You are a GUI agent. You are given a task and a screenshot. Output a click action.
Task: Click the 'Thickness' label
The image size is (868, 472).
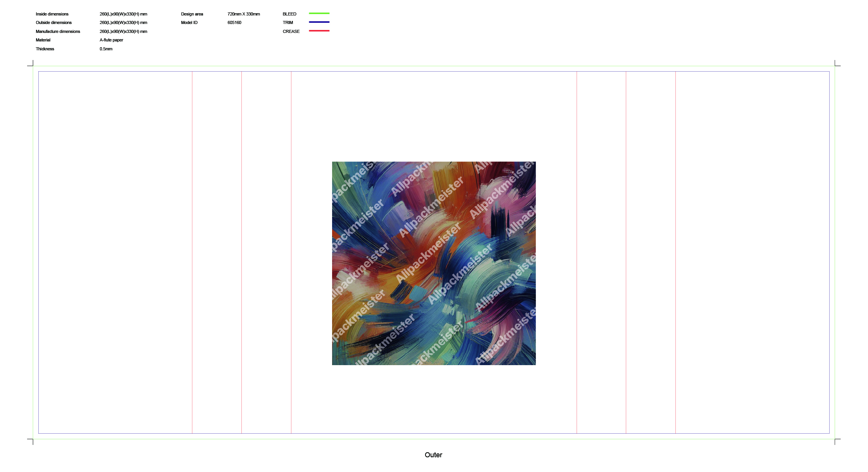(45, 49)
